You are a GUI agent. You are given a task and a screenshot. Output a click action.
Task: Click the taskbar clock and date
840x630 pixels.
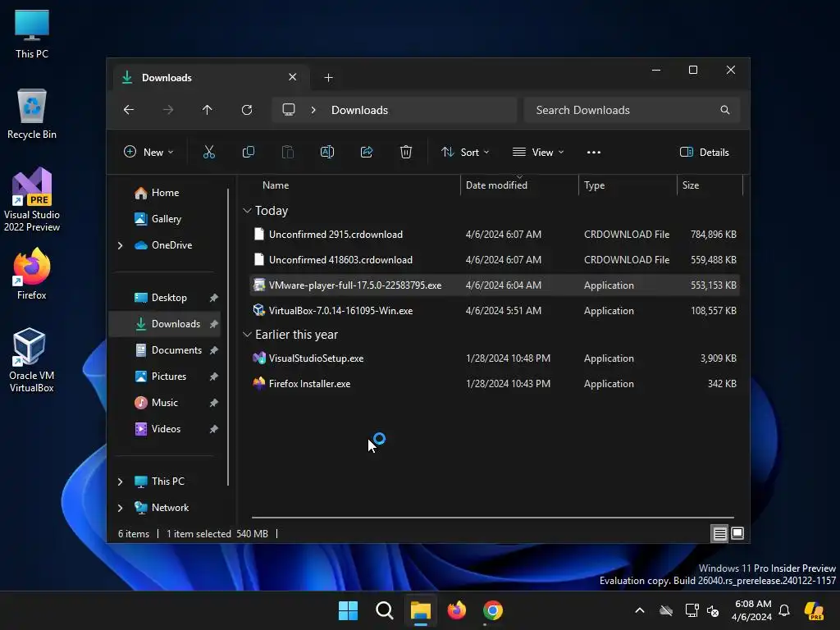[752, 610]
